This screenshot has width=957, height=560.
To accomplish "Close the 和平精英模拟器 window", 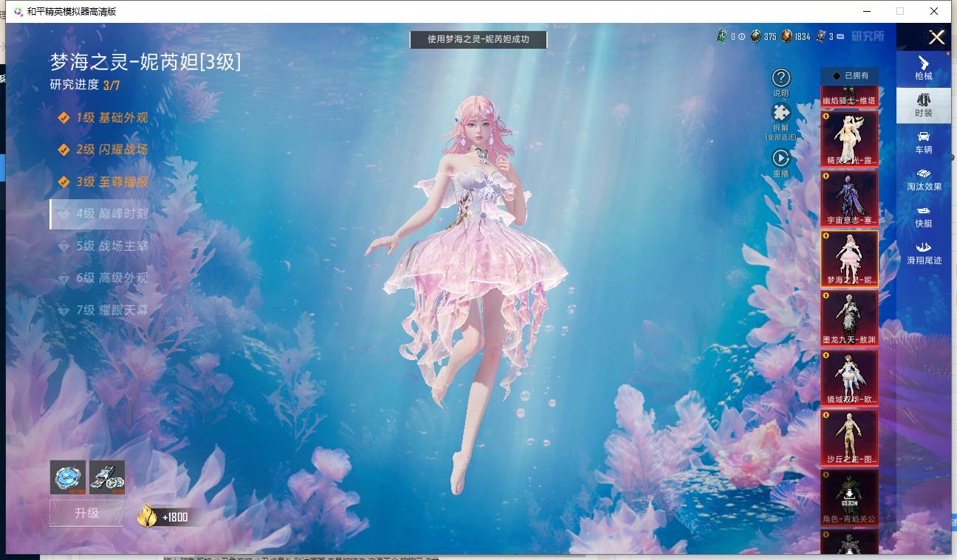I will tap(934, 11).
